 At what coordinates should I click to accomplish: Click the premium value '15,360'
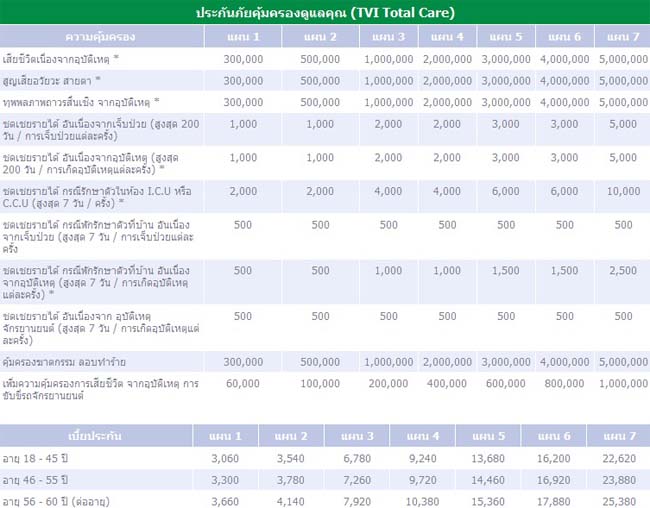pos(488,502)
